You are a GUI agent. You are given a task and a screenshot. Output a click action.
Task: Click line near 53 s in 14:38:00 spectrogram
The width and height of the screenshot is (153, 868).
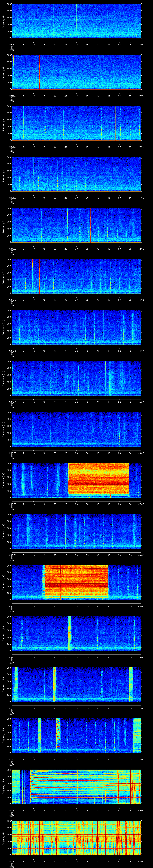pos(126,72)
